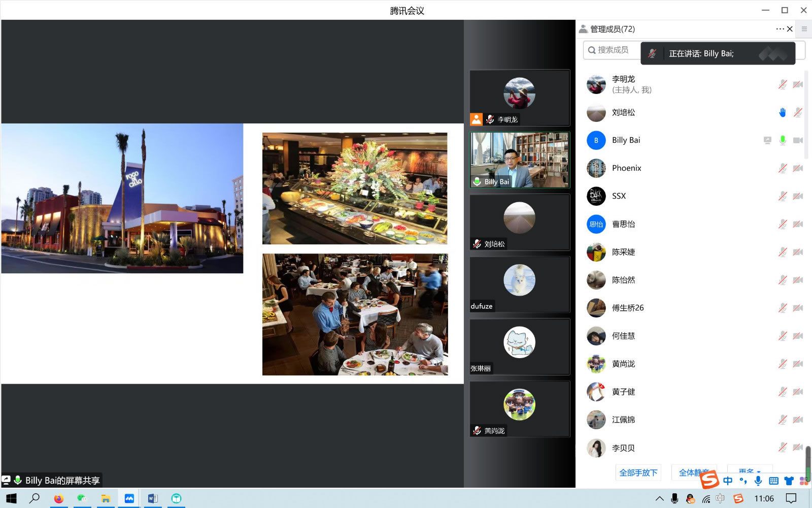Select dufuze's video tile
Viewport: 812px width, 508px height.
[x=520, y=284]
